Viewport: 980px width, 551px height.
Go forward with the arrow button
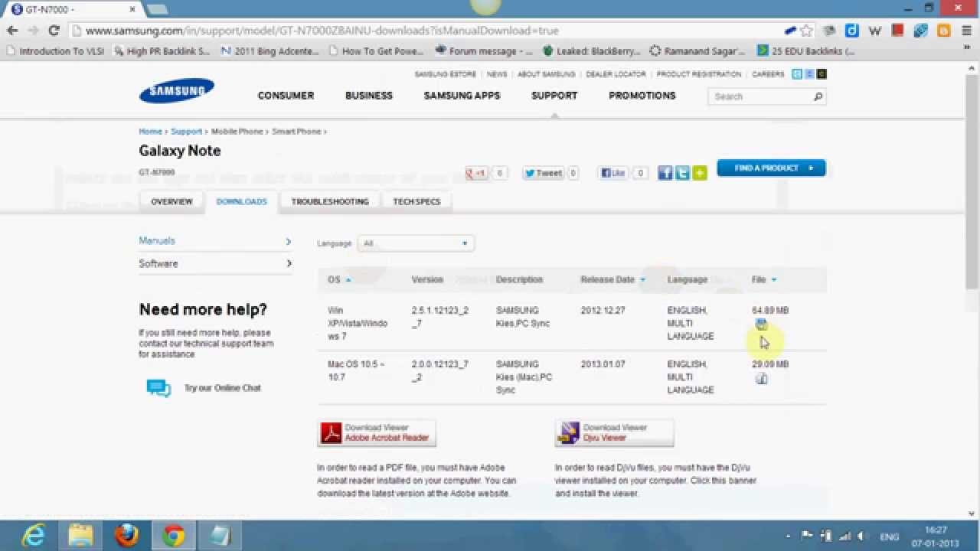[x=33, y=31]
